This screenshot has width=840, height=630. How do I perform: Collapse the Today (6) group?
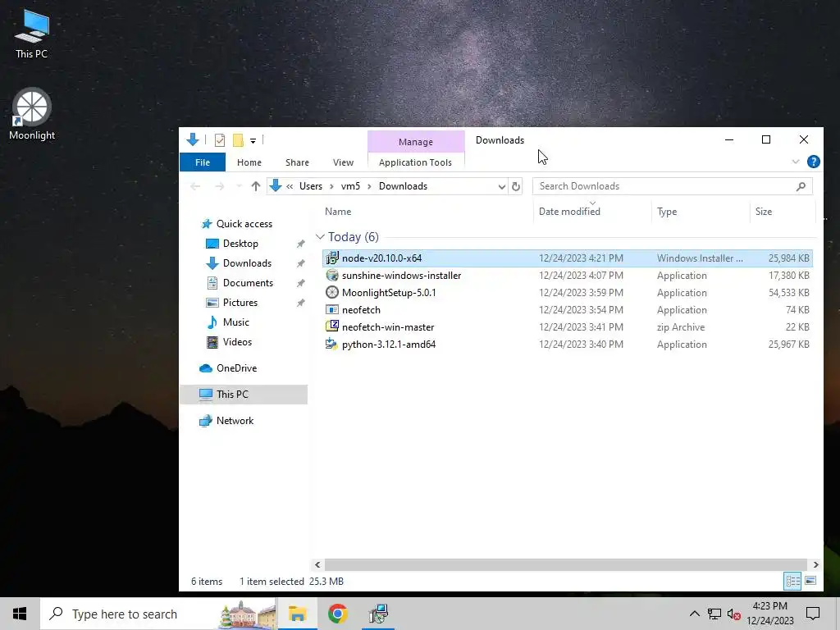tap(321, 237)
